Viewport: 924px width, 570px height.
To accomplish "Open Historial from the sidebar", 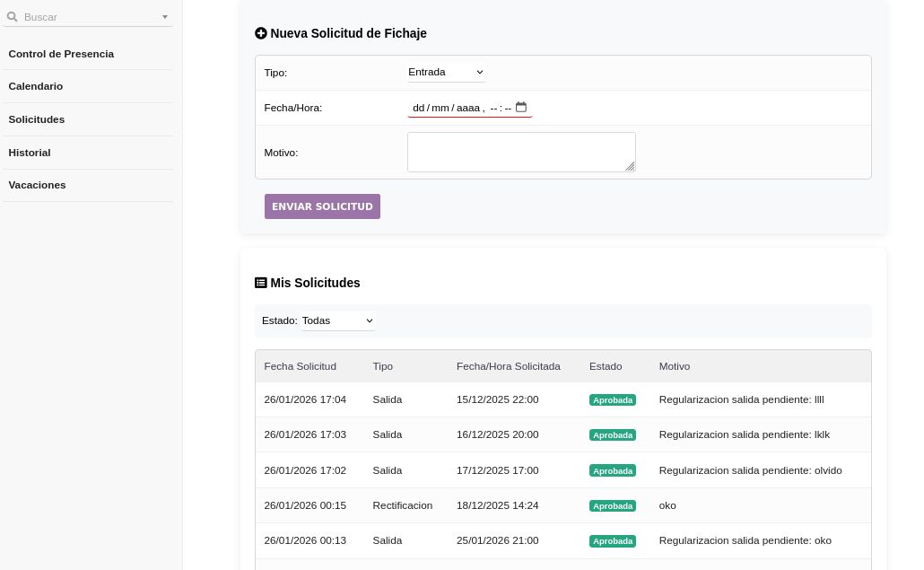I will click(30, 153).
